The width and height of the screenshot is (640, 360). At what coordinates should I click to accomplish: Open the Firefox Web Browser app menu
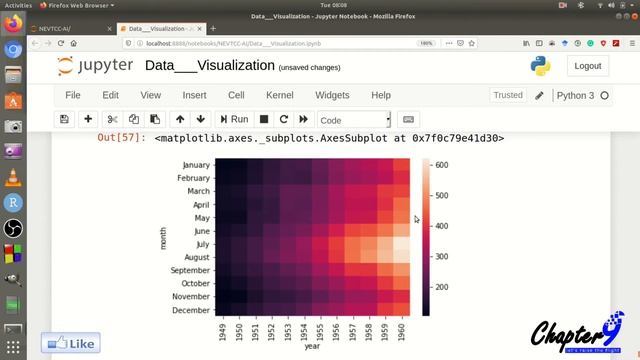pos(77,5)
